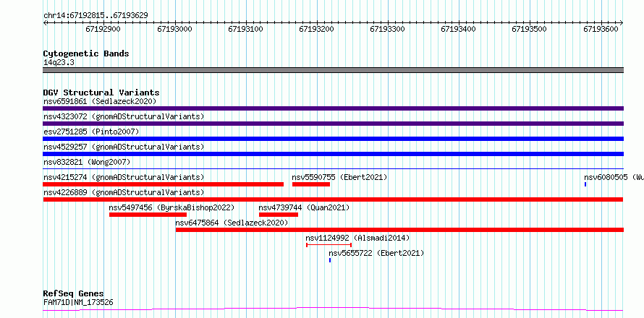644x318 pixels.
Task: Open variant label nsv832821 (Wong2007)
Action: pyautogui.click(x=87, y=162)
